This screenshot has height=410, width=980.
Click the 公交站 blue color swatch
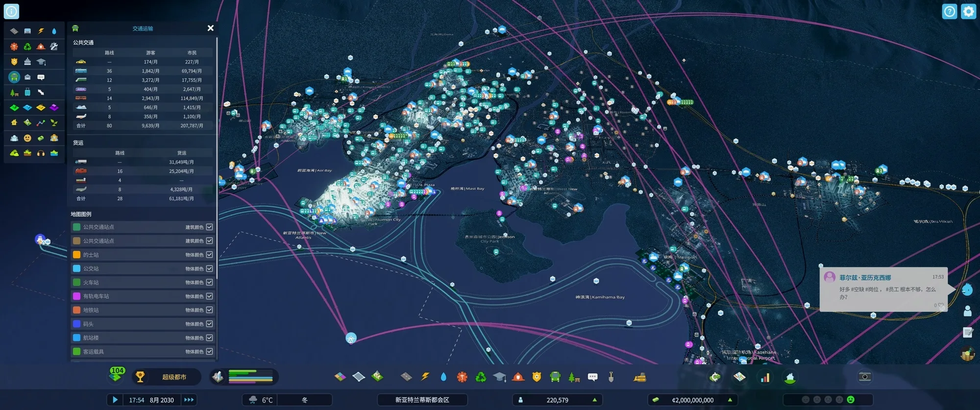(76, 268)
